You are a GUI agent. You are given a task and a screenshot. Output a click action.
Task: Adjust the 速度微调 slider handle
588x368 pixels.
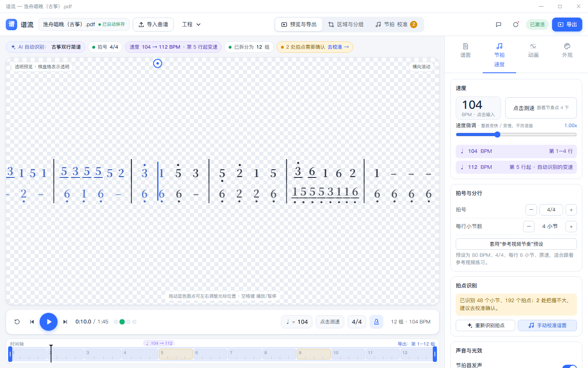tap(497, 135)
